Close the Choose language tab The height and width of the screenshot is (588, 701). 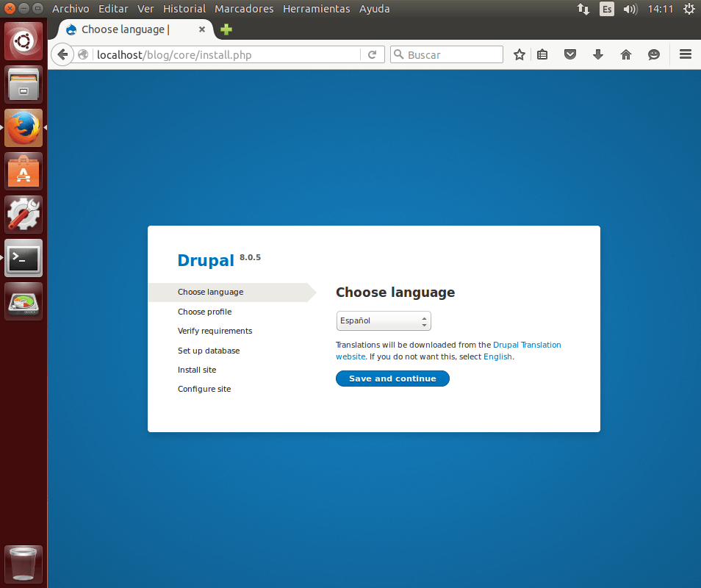202,29
